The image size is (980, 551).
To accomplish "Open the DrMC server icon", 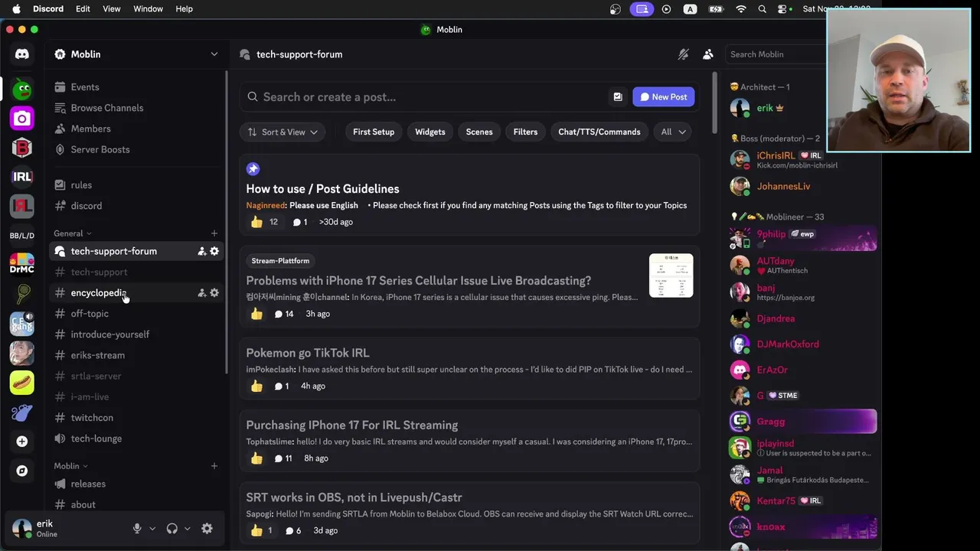I will (22, 264).
